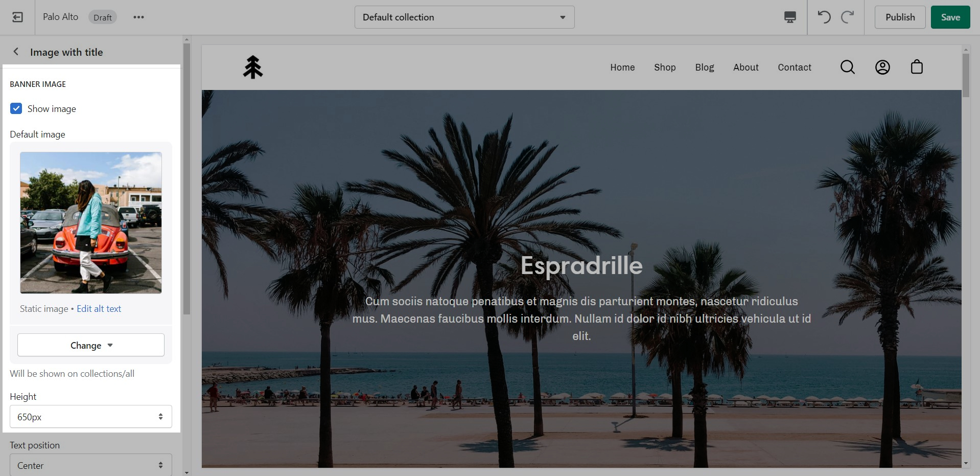
Task: Open the account profile icon
Action: (x=882, y=67)
